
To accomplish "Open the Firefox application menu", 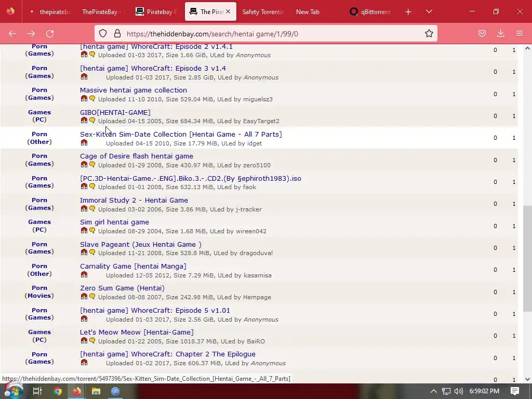I will point(520,33).
